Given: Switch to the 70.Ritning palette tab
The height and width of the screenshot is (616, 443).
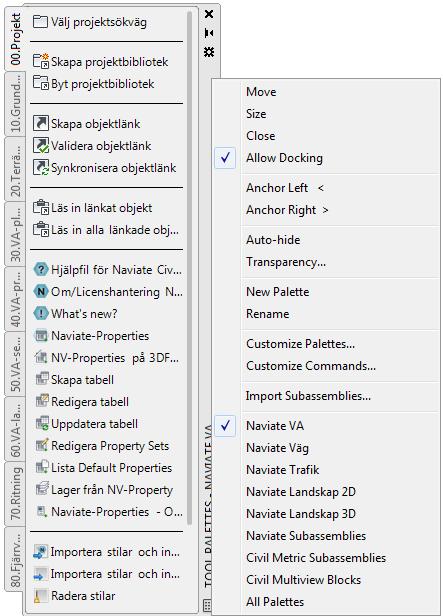Looking at the screenshot, I should coord(15,493).
